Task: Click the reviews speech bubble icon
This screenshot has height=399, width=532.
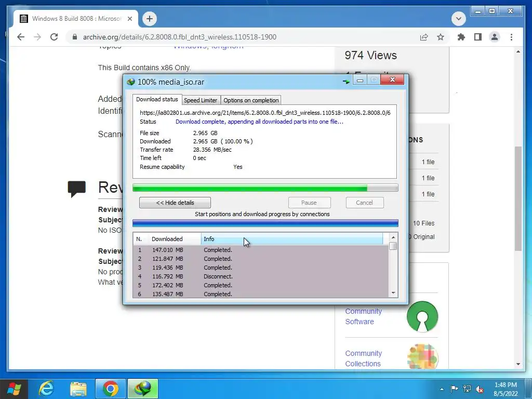Action: (77, 189)
